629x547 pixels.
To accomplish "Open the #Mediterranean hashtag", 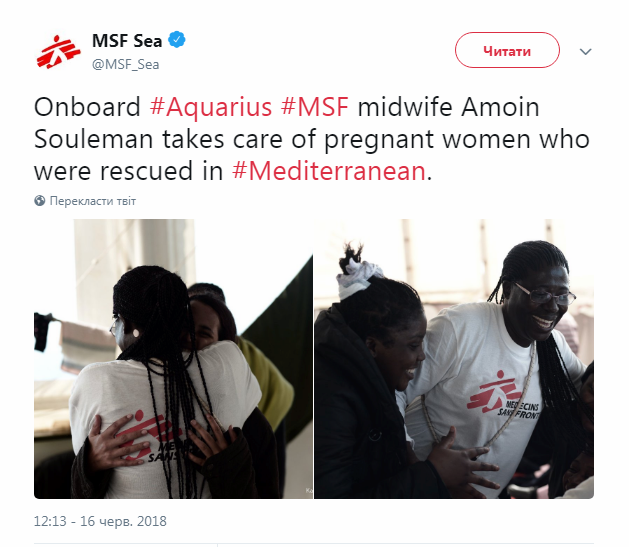I will tap(329, 171).
